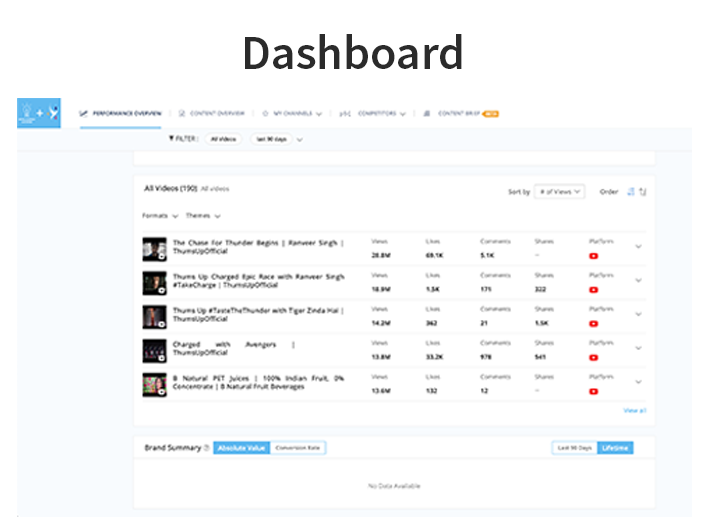The height and width of the screenshot is (517, 708).
Task: Click YouTube icon for B Natural PET Juices row
Action: 593,391
